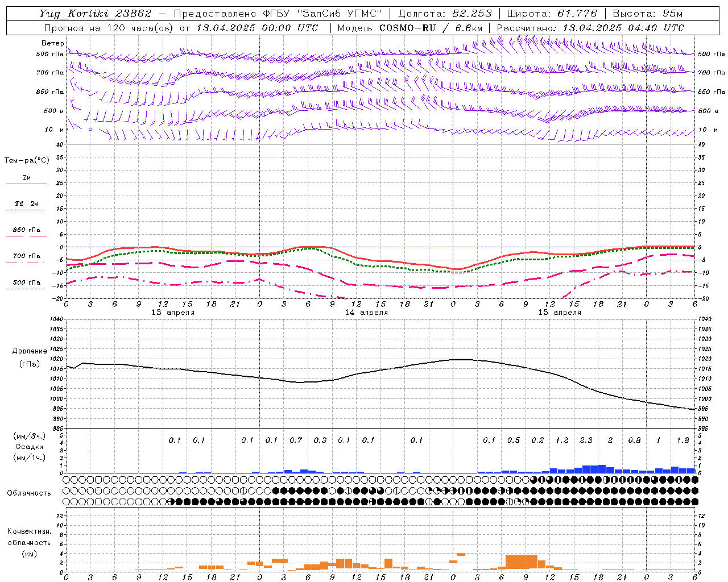
Task: Click the Ветер panel label
Action: [52, 43]
